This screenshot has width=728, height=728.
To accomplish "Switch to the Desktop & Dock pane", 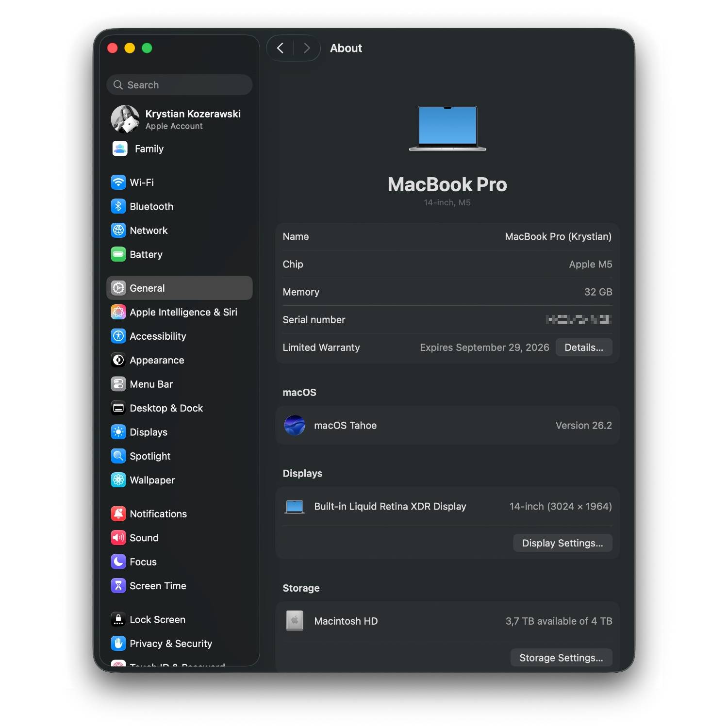I will [x=166, y=408].
